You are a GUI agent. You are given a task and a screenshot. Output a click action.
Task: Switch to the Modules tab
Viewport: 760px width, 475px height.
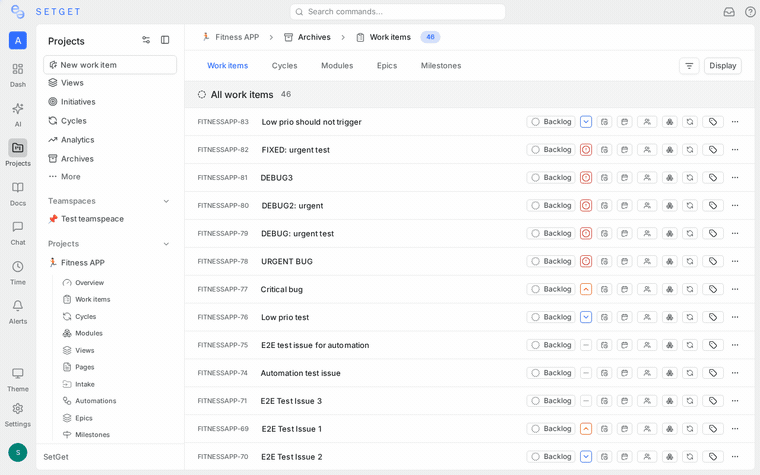337,66
